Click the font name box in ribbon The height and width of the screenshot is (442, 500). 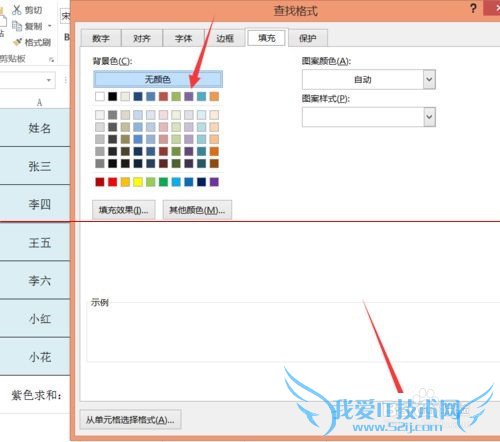coord(65,16)
